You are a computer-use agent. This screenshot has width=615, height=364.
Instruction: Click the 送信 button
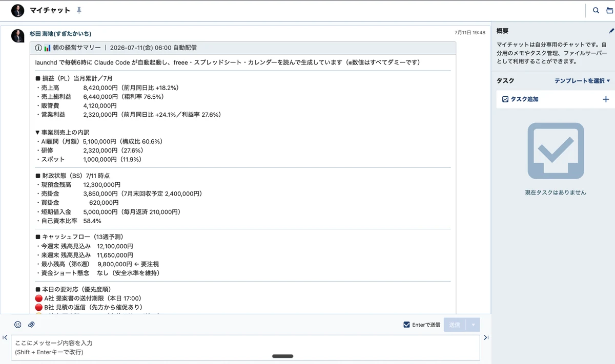point(455,325)
